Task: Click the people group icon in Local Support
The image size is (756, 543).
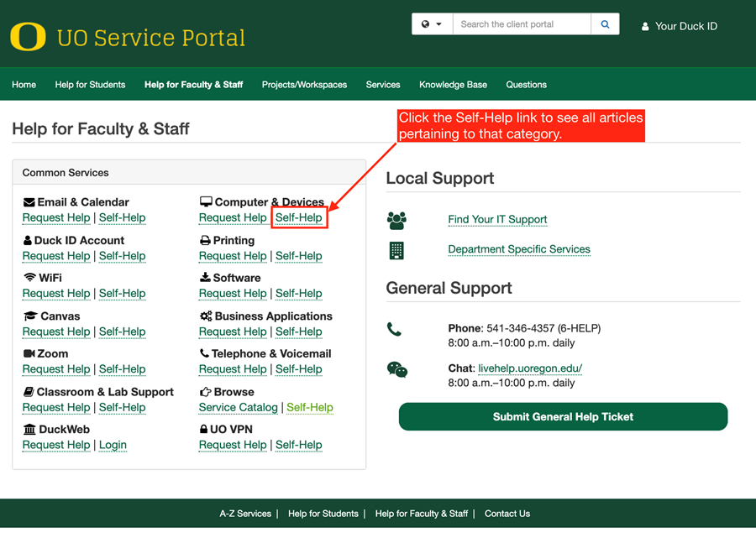Action: click(x=396, y=220)
